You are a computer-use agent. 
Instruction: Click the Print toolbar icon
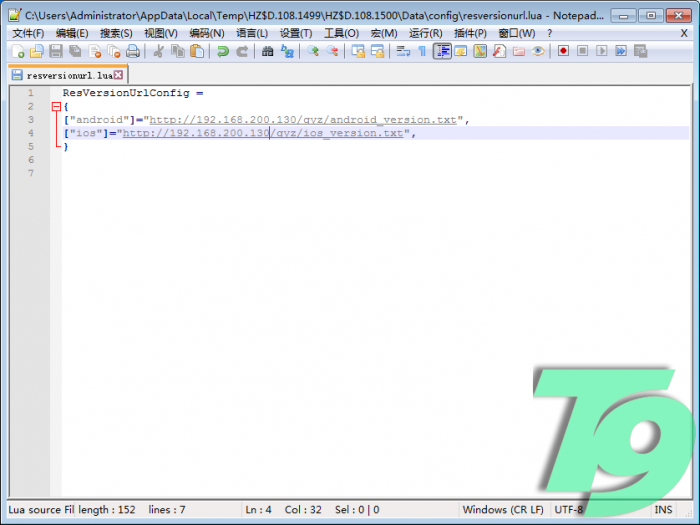[x=132, y=51]
